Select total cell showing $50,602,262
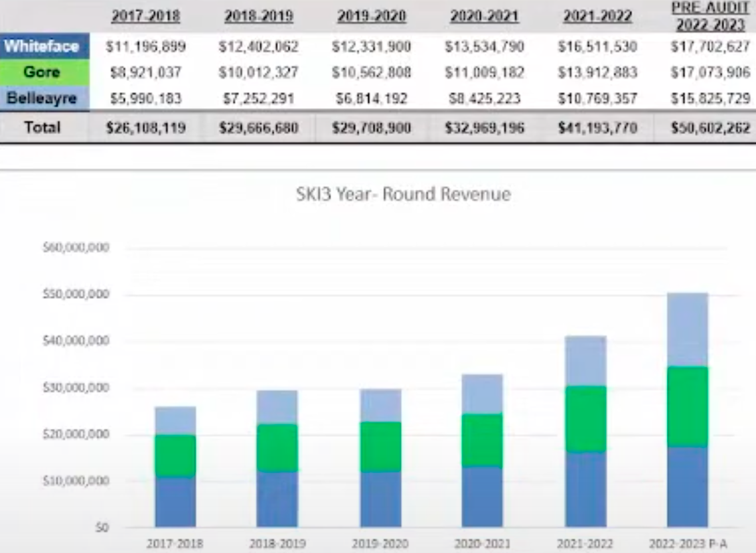The image size is (756, 553). 702,127
